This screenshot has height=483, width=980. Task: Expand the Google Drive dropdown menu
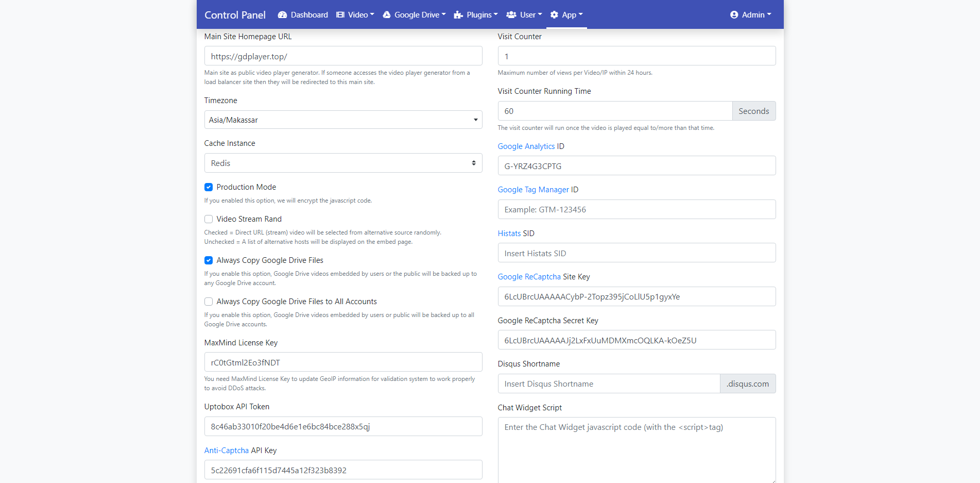(x=415, y=15)
